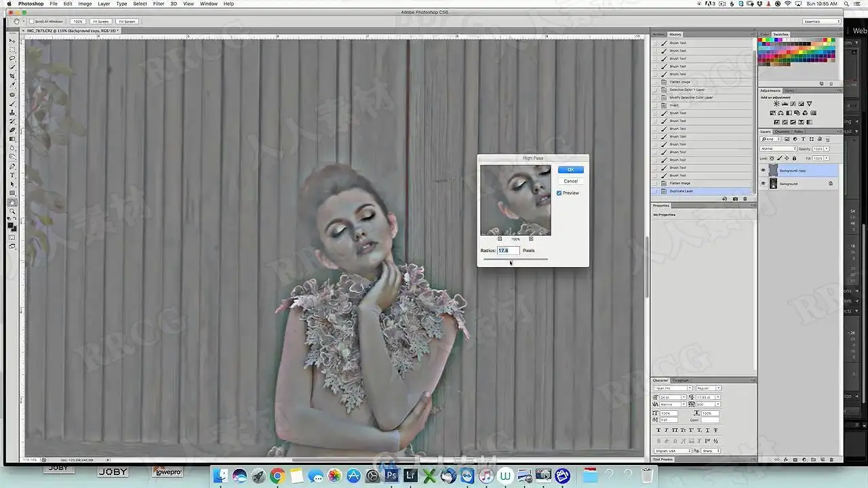Select the Hand tool in toolbar
Screen dimensions: 868x488
pyautogui.click(x=12, y=202)
